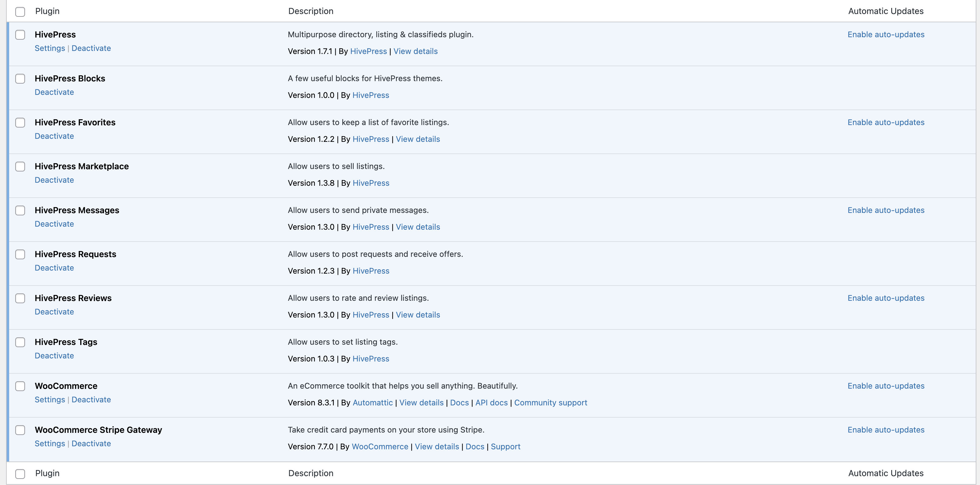Check the WooCommerce Stripe Gateway checkbox

20,430
